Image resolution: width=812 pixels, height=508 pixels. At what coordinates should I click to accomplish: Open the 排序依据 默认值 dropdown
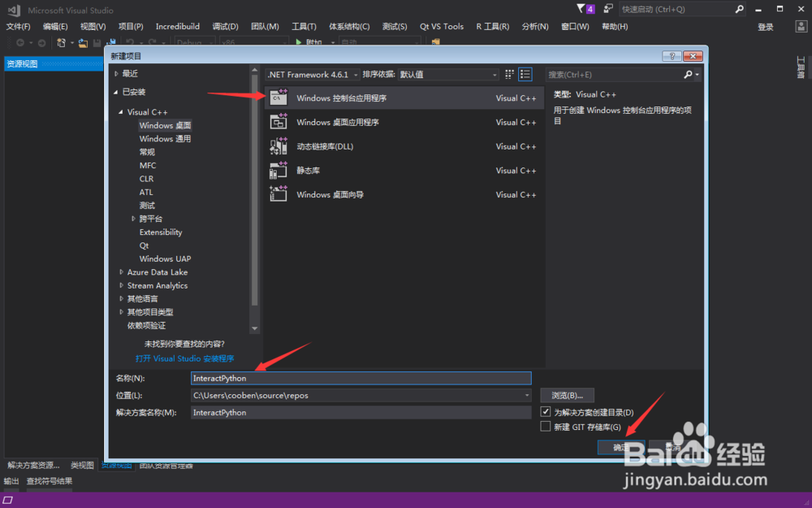click(x=448, y=75)
